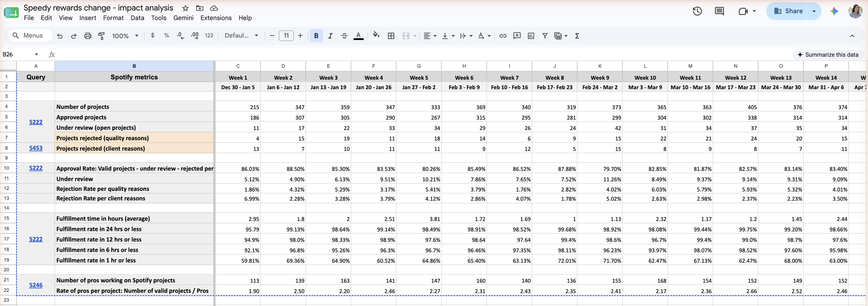Open query link 5453

tap(36, 148)
